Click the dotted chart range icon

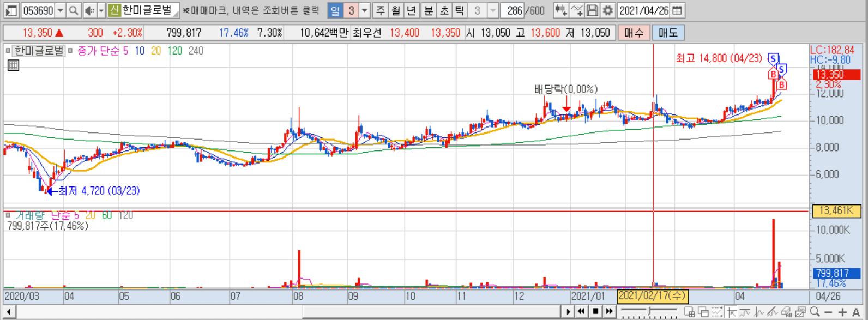tap(717, 312)
